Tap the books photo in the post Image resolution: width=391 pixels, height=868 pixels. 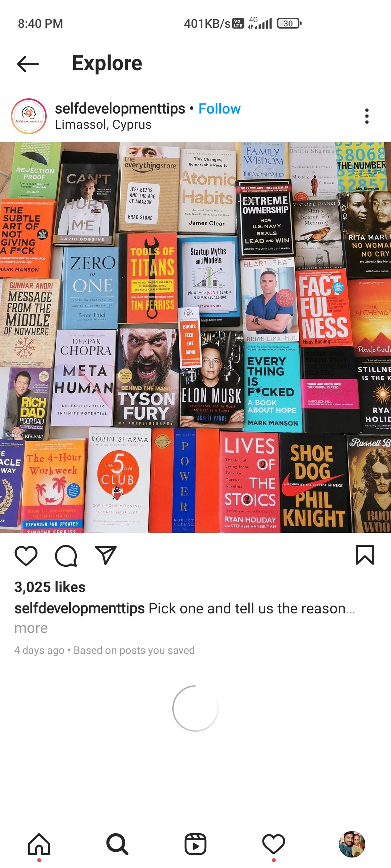click(195, 337)
